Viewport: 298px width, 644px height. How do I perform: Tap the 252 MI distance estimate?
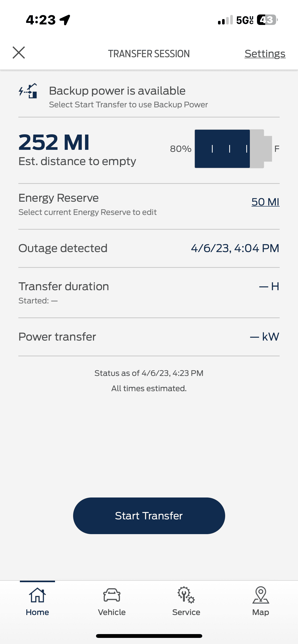54,142
